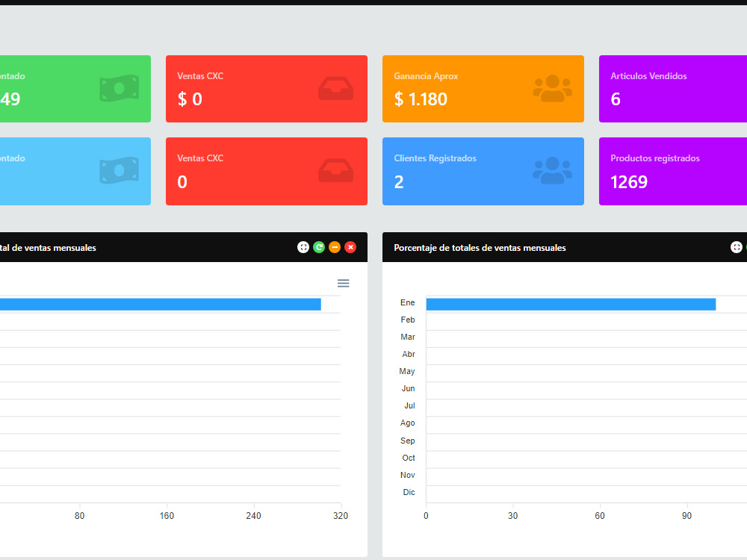Click the users icon on Ganancia Aprox card
The width and height of the screenshot is (747, 560).
[552, 89]
